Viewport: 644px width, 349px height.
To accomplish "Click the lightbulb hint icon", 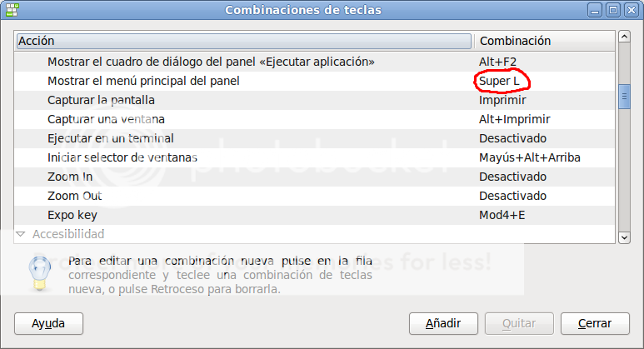I will 37,271.
